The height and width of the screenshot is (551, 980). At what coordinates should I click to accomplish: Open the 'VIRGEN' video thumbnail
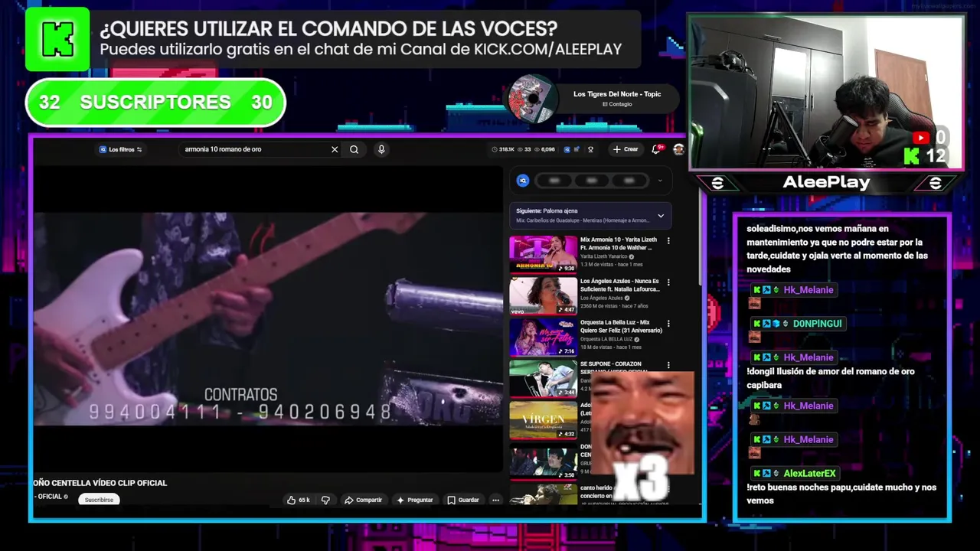tap(544, 419)
